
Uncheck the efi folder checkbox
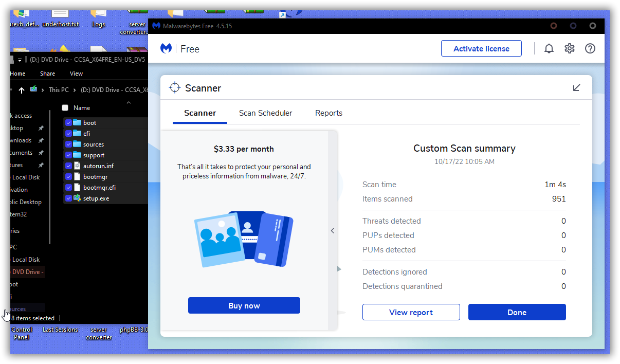click(x=68, y=134)
